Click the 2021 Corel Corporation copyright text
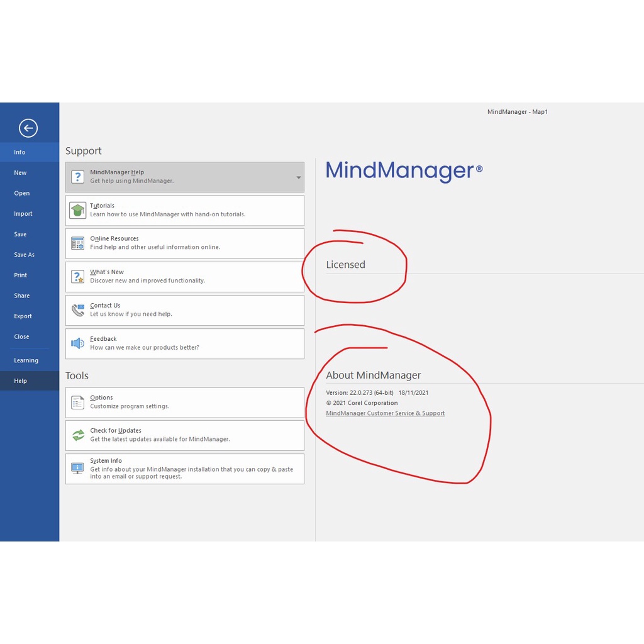644x644 pixels. 362,403
